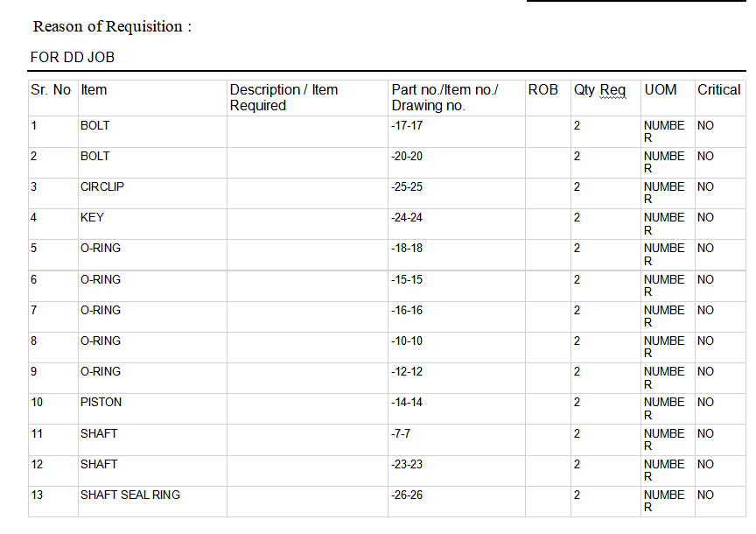Click part number -23-23 cell
756x534 pixels.
[407, 465]
